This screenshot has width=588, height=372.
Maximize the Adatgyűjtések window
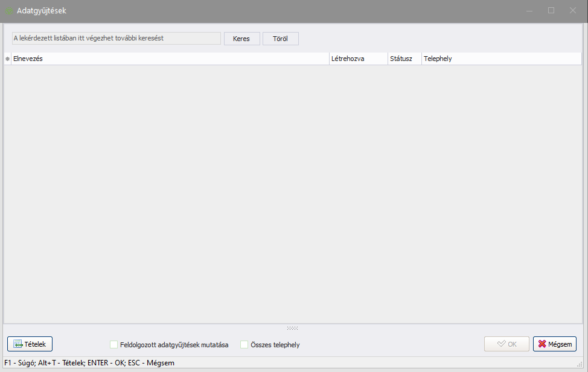click(551, 11)
